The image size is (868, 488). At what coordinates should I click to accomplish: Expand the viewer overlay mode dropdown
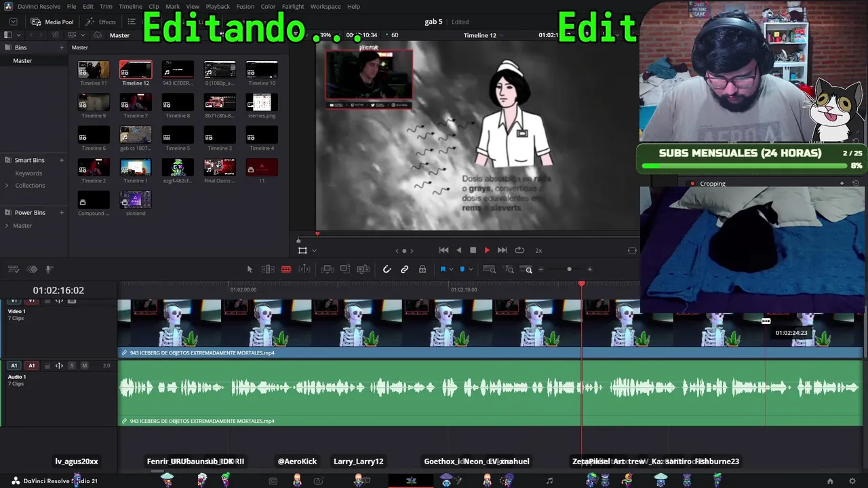314,251
